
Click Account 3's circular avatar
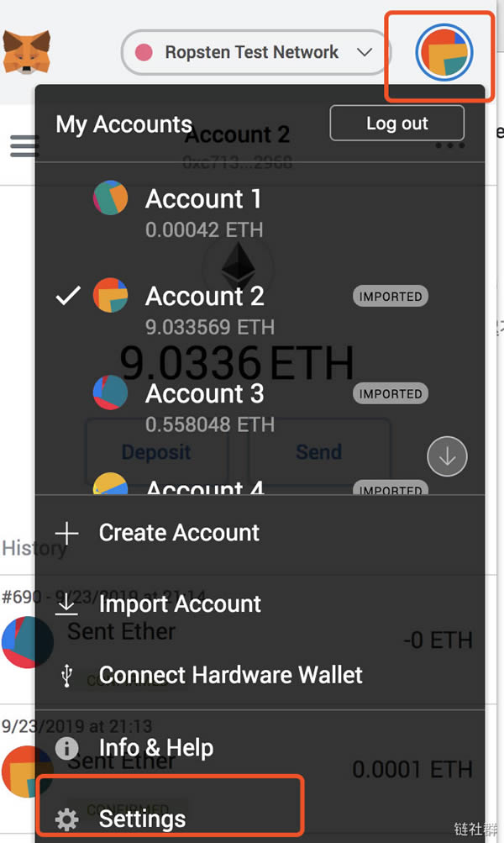pyautogui.click(x=110, y=393)
